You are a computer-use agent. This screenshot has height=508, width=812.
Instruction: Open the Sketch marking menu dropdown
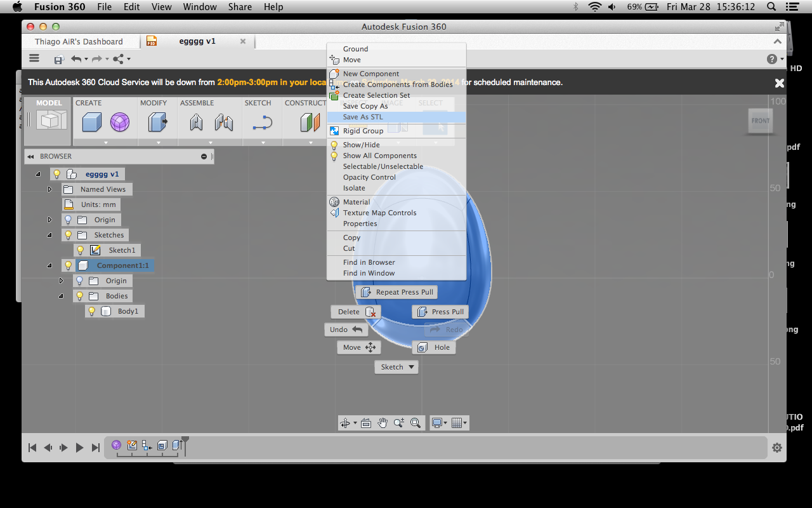click(396, 367)
